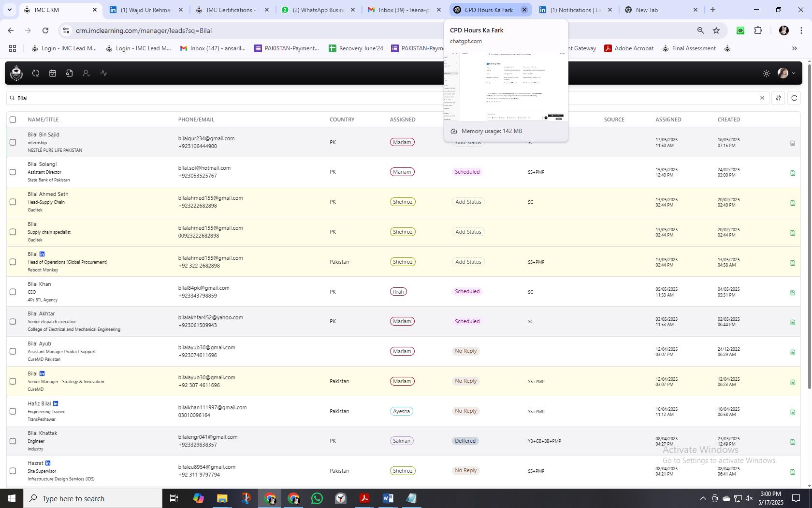Click the IMC logo in CRM header
Image resolution: width=812 pixels, height=508 pixels.
coord(16,73)
